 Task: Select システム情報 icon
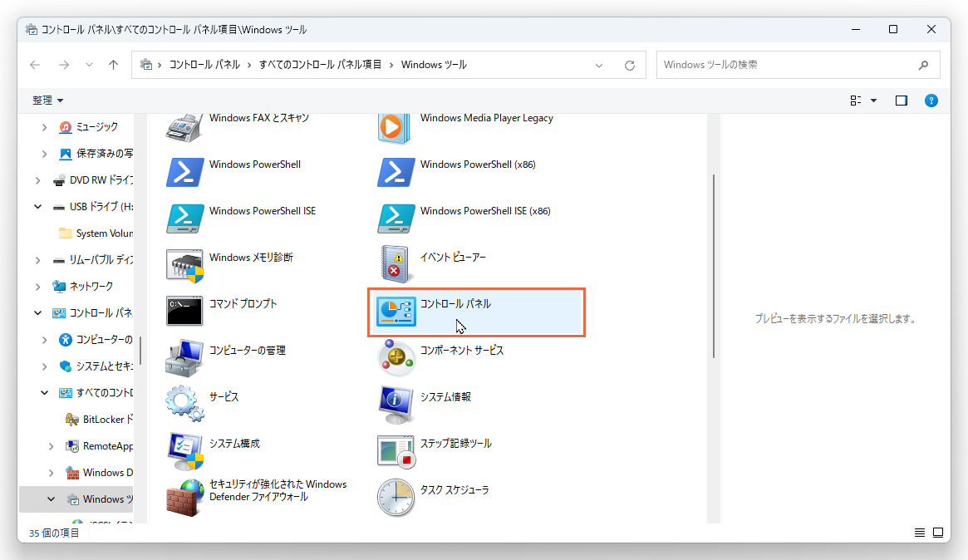pyautogui.click(x=396, y=405)
